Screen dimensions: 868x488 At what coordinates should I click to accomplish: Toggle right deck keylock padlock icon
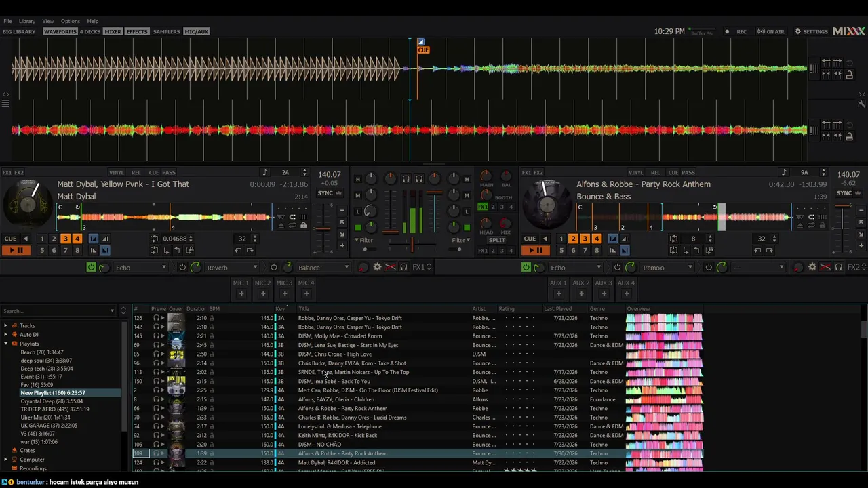(823, 226)
